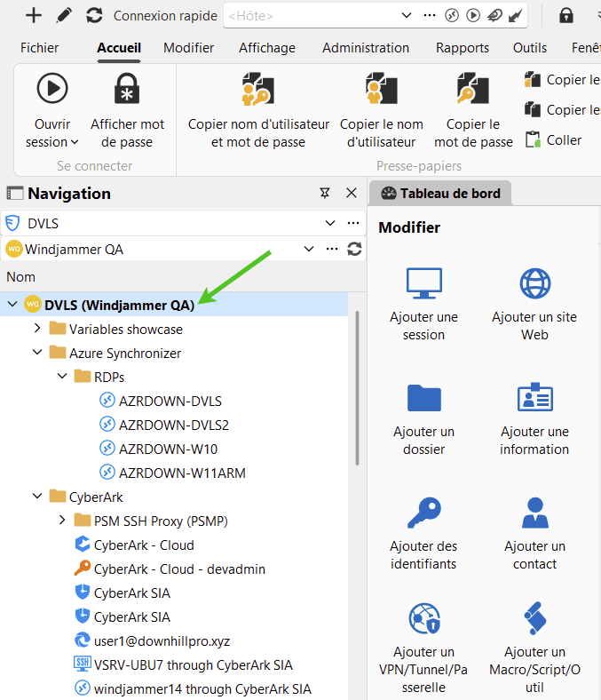The height and width of the screenshot is (700, 601).
Task: Click the Ajouter une session monitor icon
Action: (x=423, y=282)
